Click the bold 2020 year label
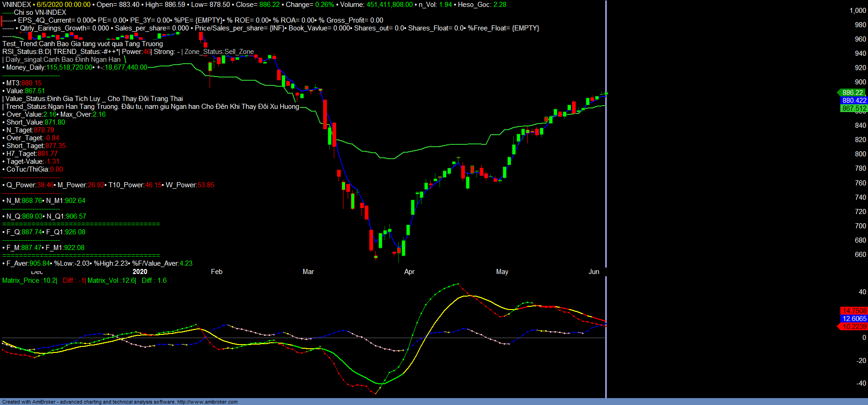Screen dimensions: 868x405 tap(140, 272)
